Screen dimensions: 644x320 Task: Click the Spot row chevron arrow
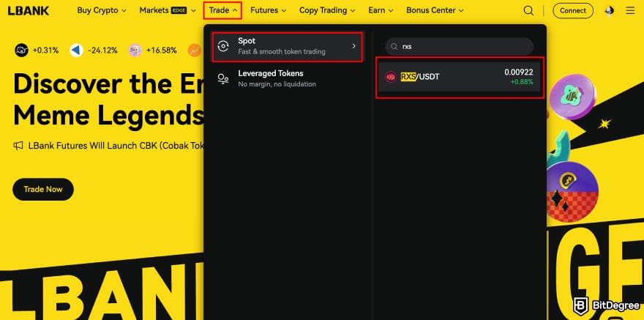(x=353, y=46)
